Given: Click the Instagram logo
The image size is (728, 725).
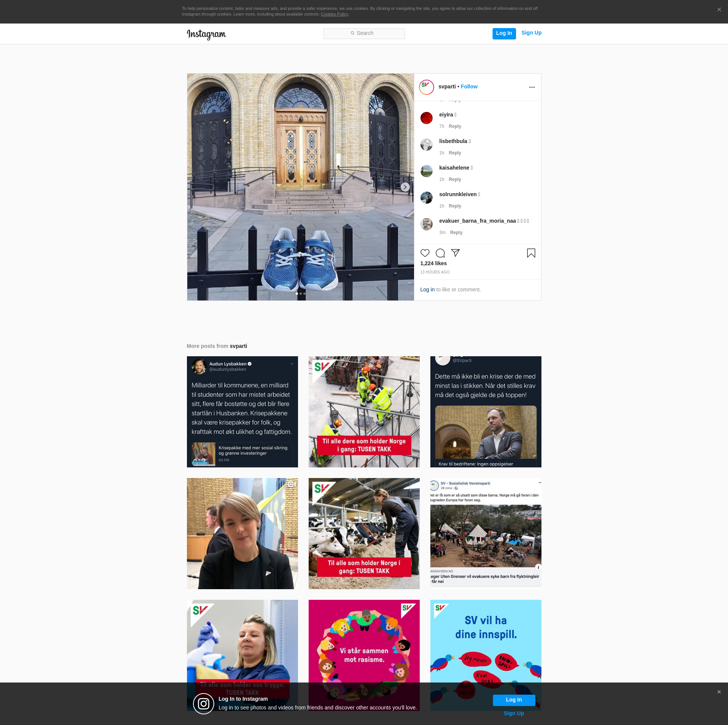Looking at the screenshot, I should pyautogui.click(x=206, y=34).
